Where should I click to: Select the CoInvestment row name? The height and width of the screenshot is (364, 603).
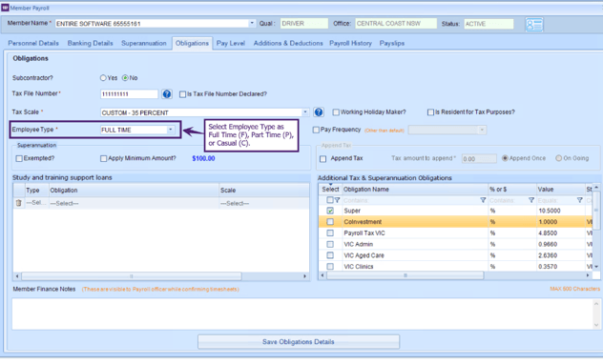coord(363,222)
